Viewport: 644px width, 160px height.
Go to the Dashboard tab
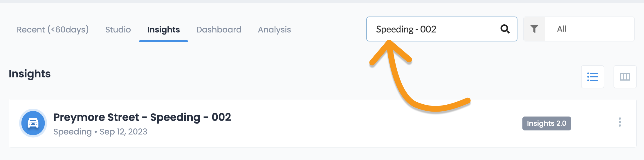point(219,30)
